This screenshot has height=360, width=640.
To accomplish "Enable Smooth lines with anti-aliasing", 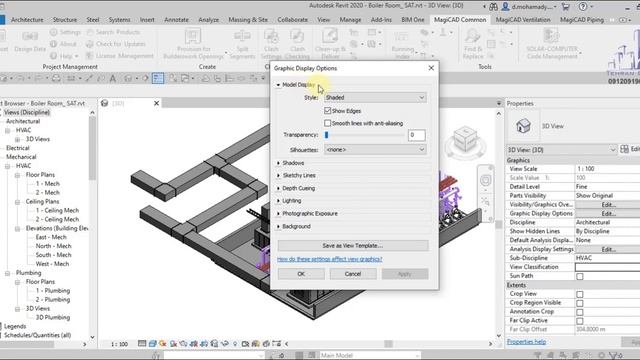I will point(327,123).
